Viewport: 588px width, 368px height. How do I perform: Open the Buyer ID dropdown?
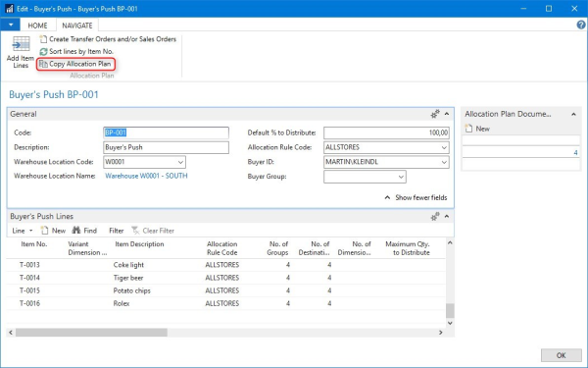click(x=444, y=162)
